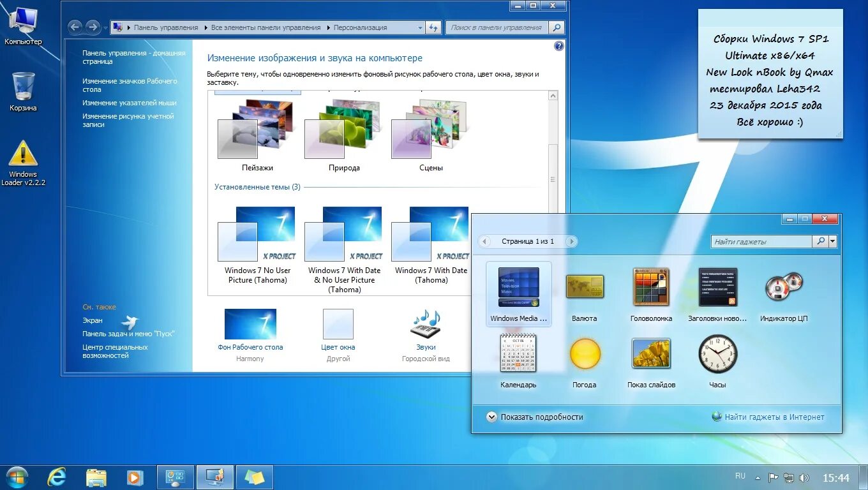This screenshot has height=490, width=868.
Task: Open Центр специальных возможностей link
Action: (x=115, y=351)
